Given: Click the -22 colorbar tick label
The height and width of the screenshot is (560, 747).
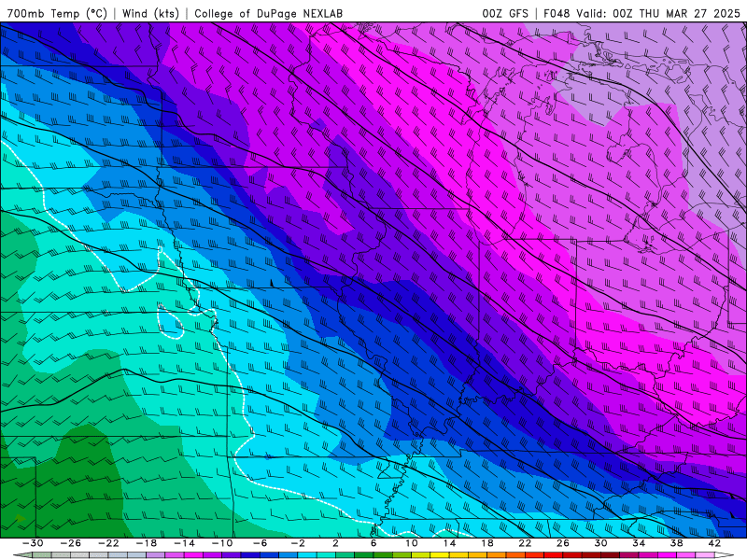Looking at the screenshot, I should click(108, 543).
